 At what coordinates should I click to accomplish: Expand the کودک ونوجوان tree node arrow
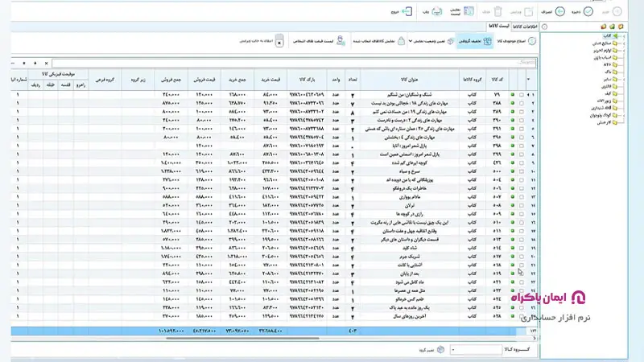coord(624,115)
